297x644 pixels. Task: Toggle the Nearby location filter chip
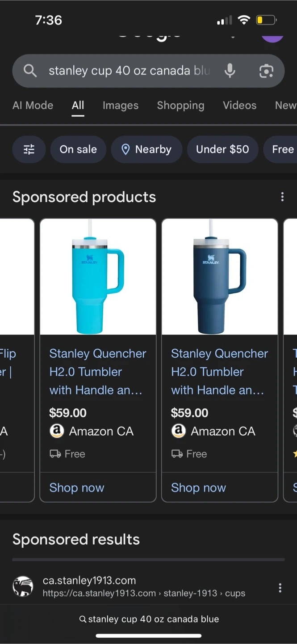(x=146, y=149)
